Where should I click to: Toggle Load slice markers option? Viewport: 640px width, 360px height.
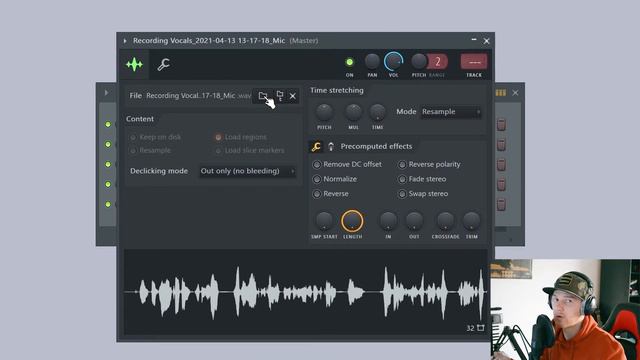point(250,151)
